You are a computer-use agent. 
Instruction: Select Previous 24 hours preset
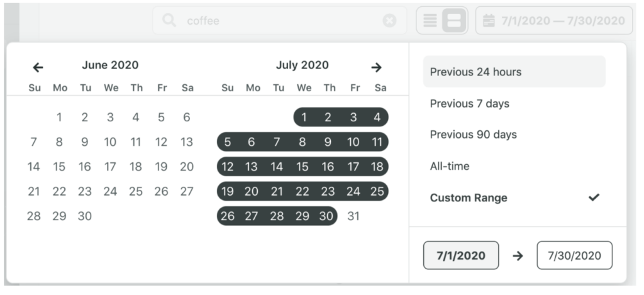(x=514, y=72)
